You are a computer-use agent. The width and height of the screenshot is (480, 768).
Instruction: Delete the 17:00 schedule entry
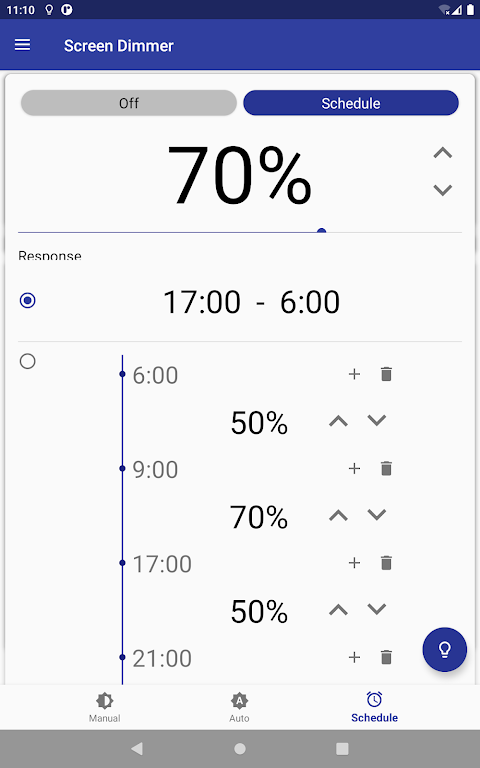point(386,563)
